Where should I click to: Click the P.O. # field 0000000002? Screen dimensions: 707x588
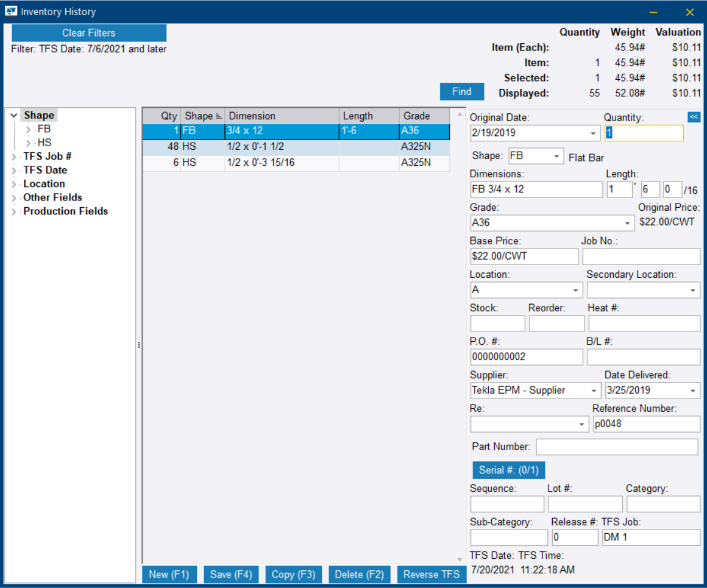click(526, 357)
